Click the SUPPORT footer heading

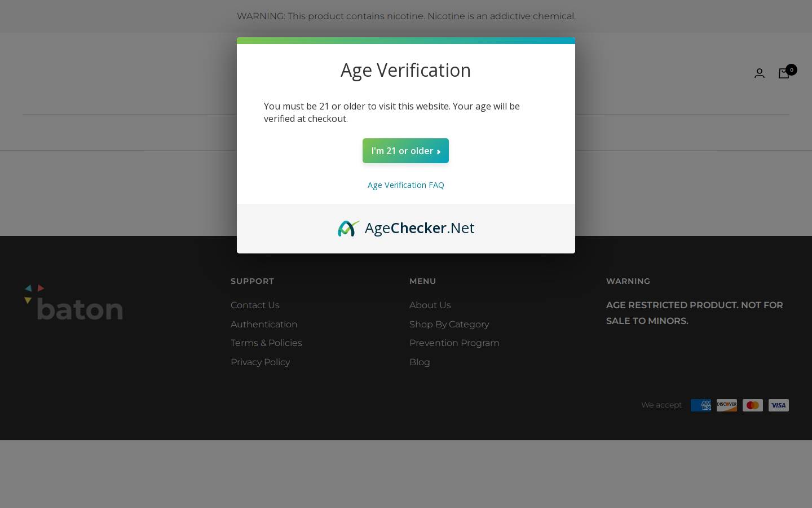252,281
